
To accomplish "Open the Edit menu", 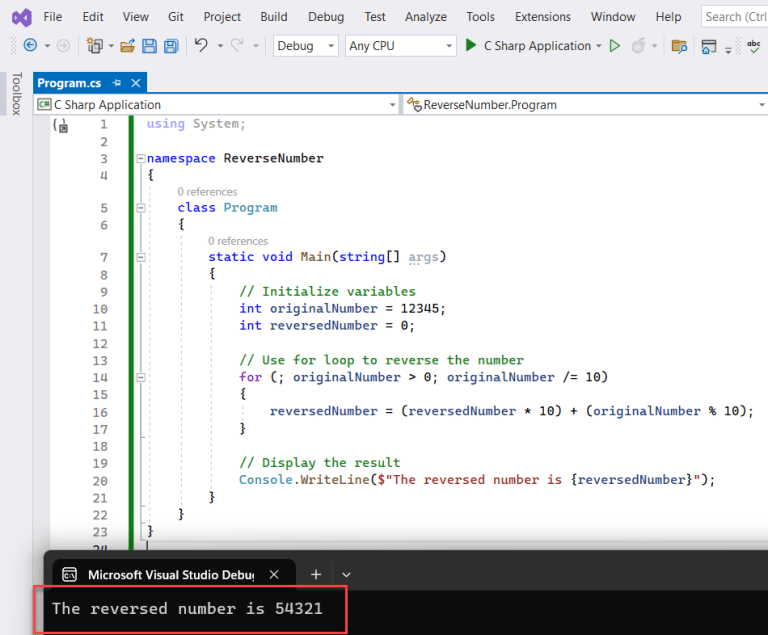I will 93,17.
